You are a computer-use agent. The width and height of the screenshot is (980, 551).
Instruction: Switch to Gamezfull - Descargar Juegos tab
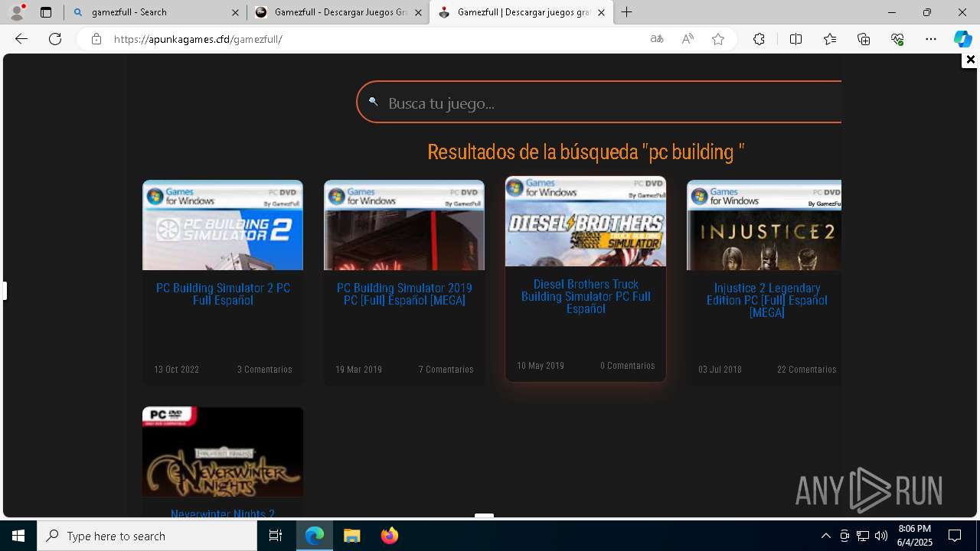[338, 12]
